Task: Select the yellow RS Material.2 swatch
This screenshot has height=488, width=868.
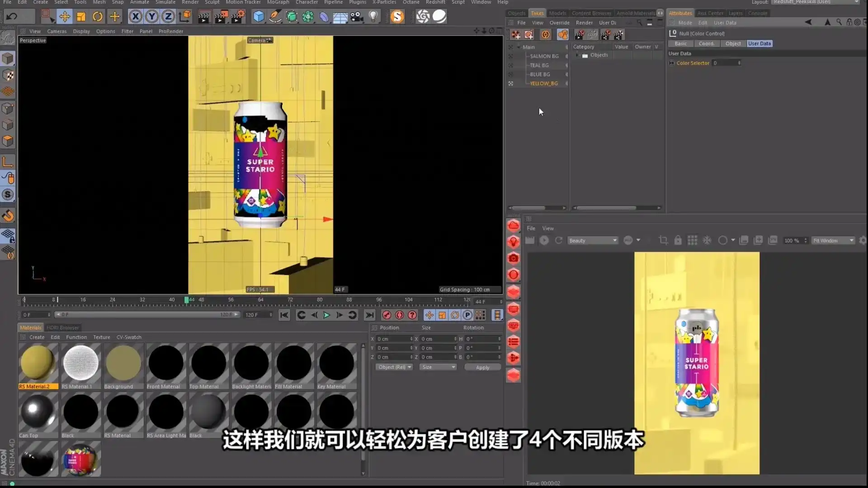Action: 38,363
